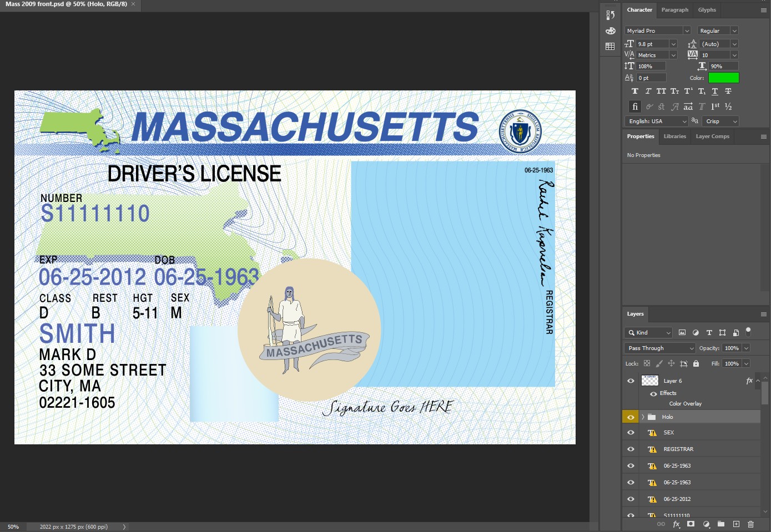Apply Strikethrough text style
This screenshot has width=771, height=532.
point(728,91)
